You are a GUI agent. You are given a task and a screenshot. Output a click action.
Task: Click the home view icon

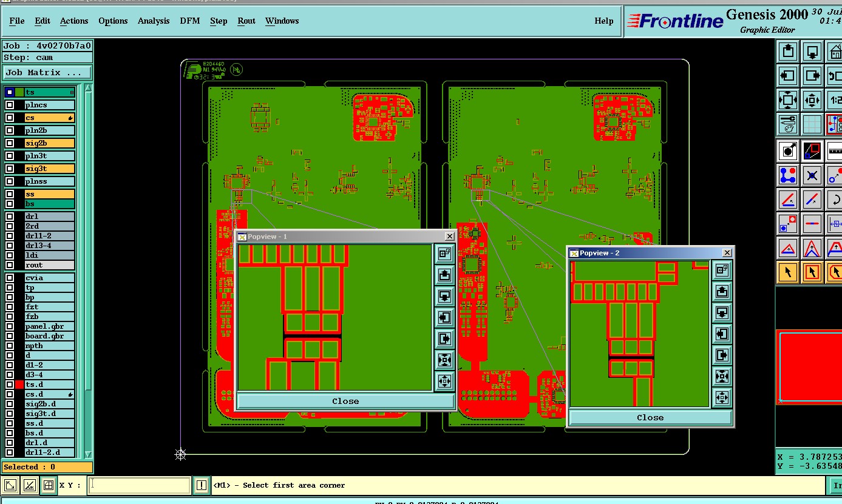(835, 52)
